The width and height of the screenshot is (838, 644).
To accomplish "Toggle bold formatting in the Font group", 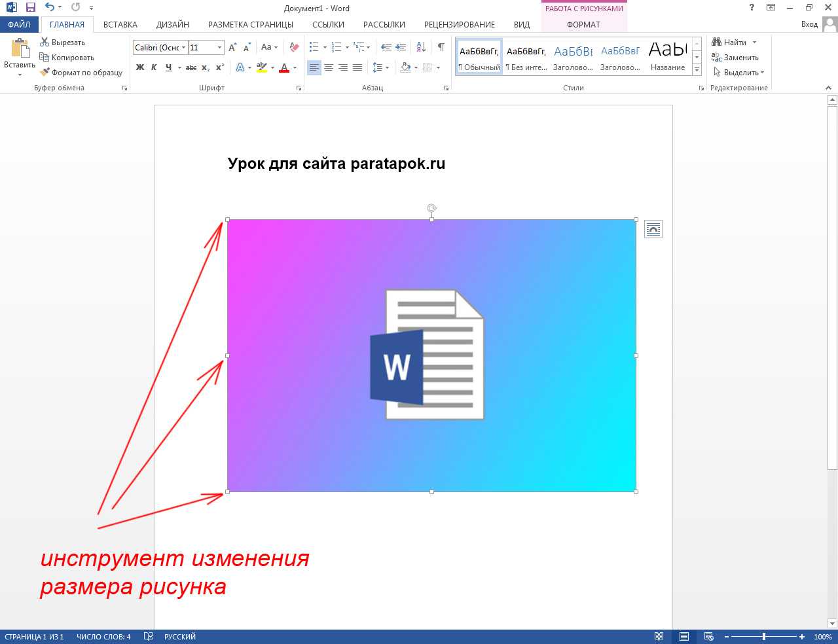I will click(x=139, y=67).
